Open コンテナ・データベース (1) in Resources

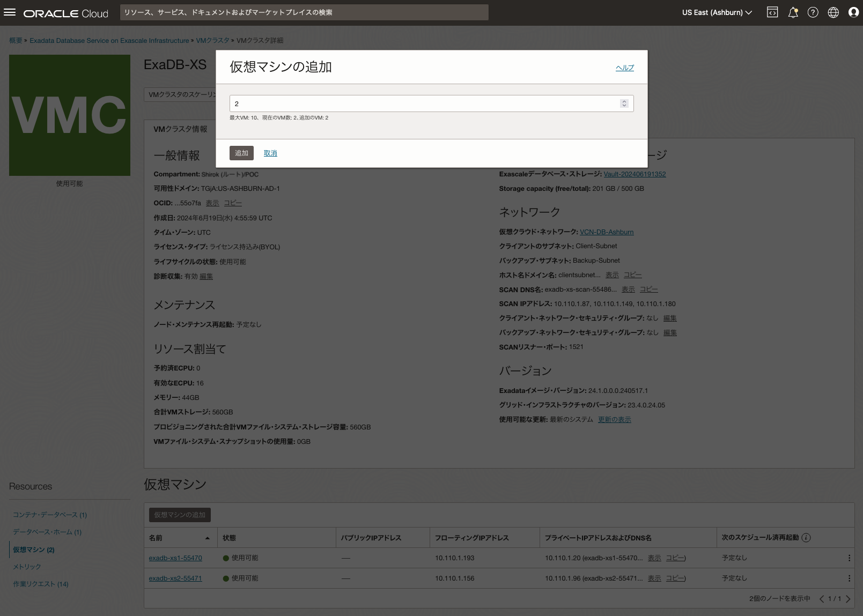(50, 515)
